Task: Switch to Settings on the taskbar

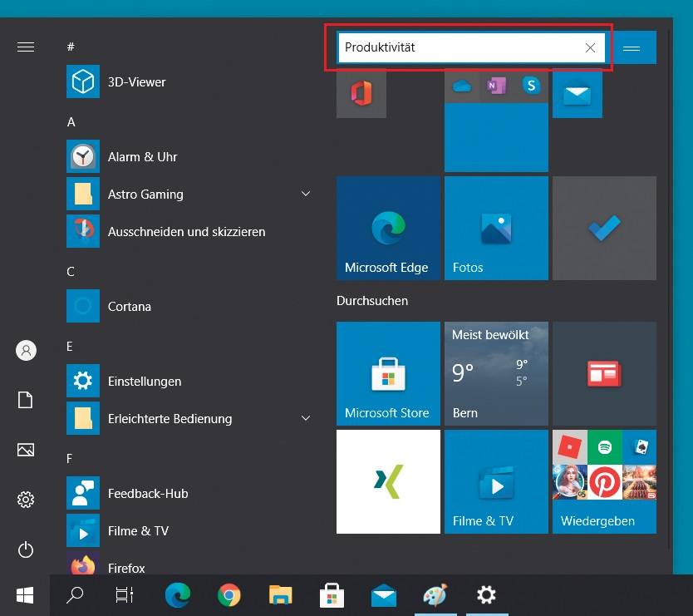Action: (x=487, y=594)
